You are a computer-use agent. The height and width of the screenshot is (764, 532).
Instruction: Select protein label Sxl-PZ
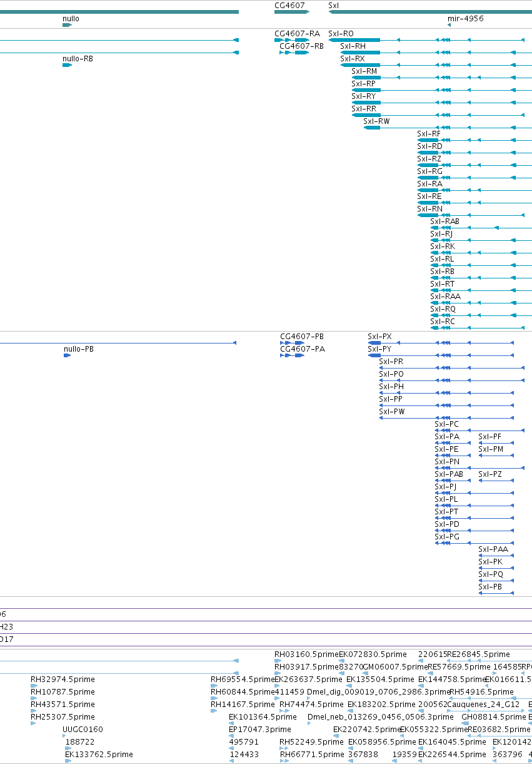coord(490,474)
